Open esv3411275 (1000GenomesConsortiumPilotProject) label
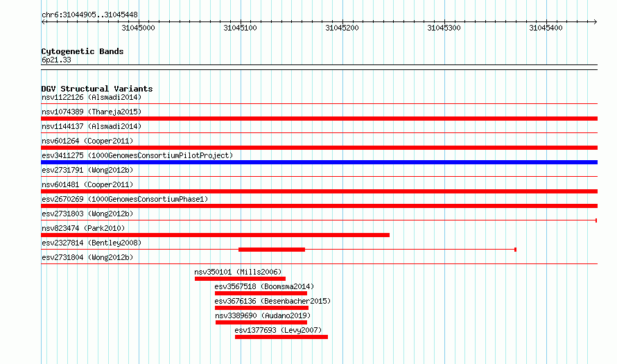Viewport: 617px width, 364px height. coord(137,155)
